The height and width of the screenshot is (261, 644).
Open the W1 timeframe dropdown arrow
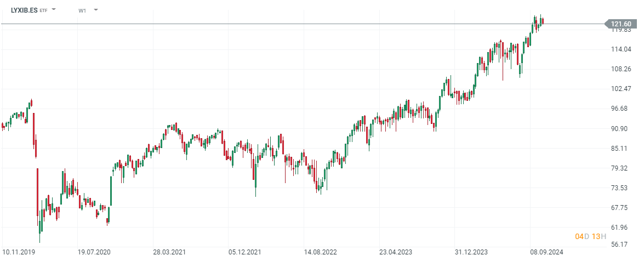[x=96, y=10]
